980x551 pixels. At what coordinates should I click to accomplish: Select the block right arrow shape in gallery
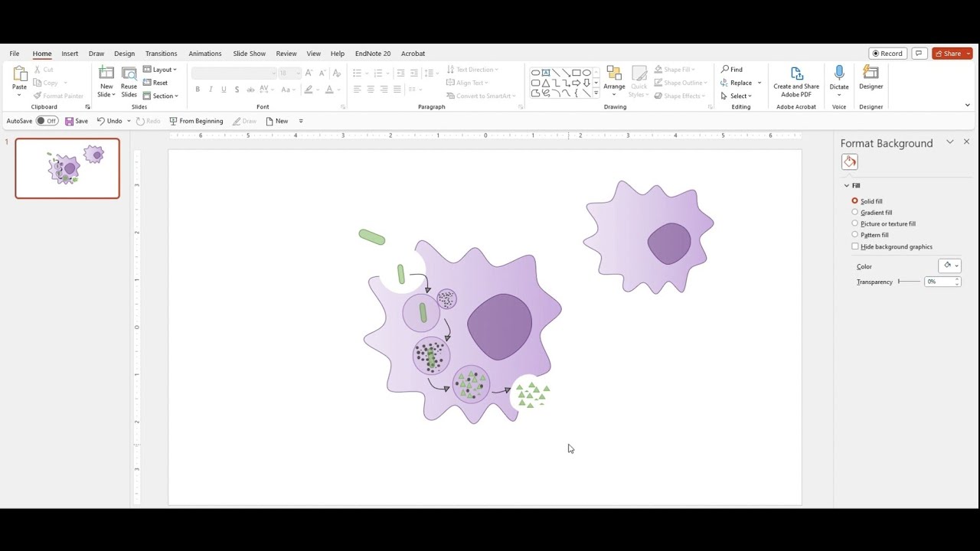tap(576, 83)
